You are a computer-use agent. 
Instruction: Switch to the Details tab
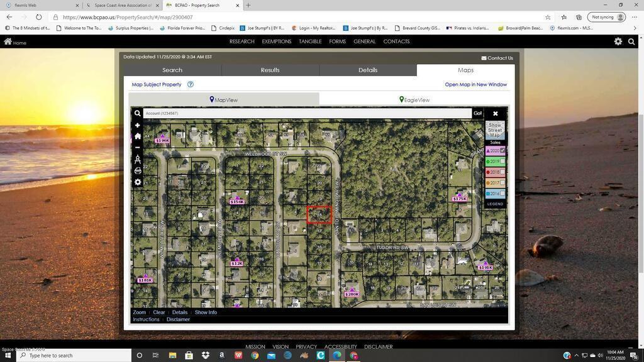(368, 70)
